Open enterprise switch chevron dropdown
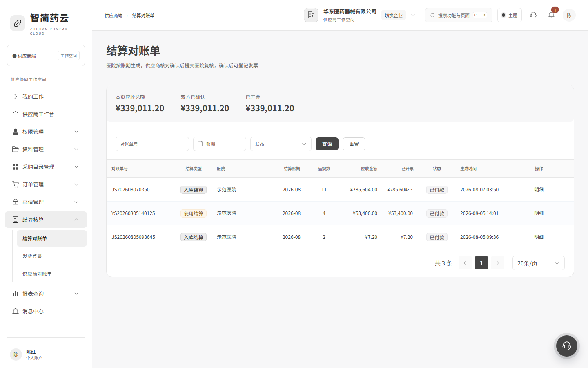 click(x=413, y=16)
